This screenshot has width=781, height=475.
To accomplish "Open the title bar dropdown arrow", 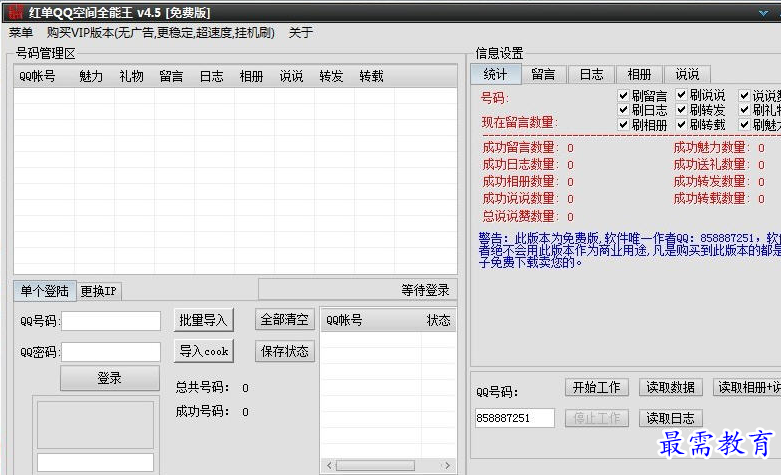I will click(763, 13).
